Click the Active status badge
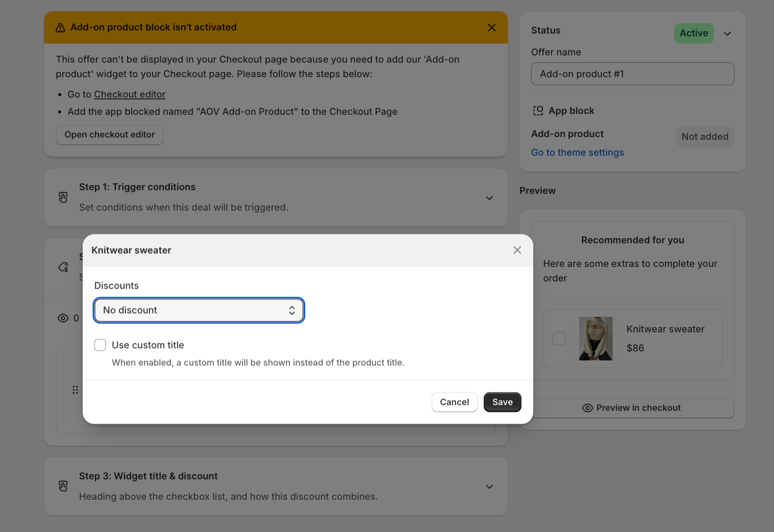Screen dimensions: 774x532 click(x=694, y=33)
